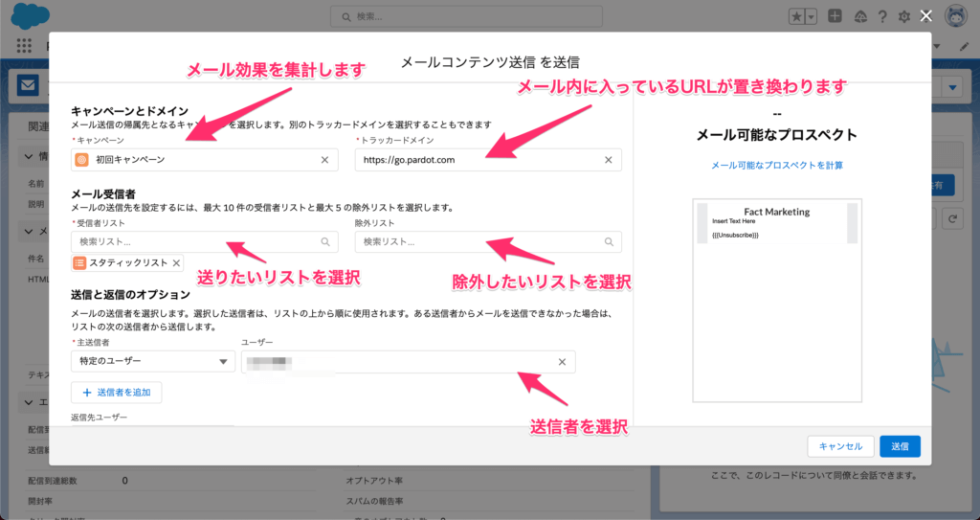
Task: Clear the 初回キャンペーン campaign selection
Action: point(325,160)
